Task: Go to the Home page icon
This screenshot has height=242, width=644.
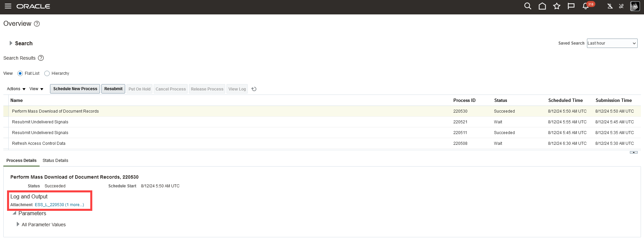Action: coord(542,6)
